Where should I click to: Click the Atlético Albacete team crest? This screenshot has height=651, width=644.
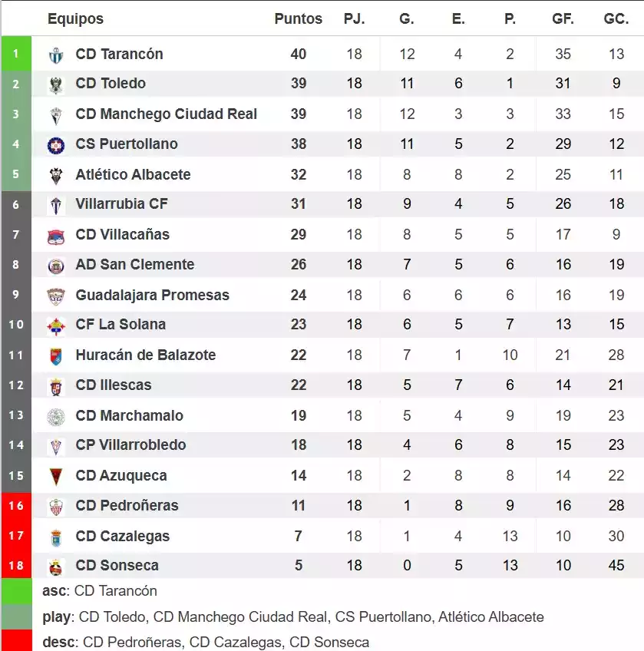point(56,175)
